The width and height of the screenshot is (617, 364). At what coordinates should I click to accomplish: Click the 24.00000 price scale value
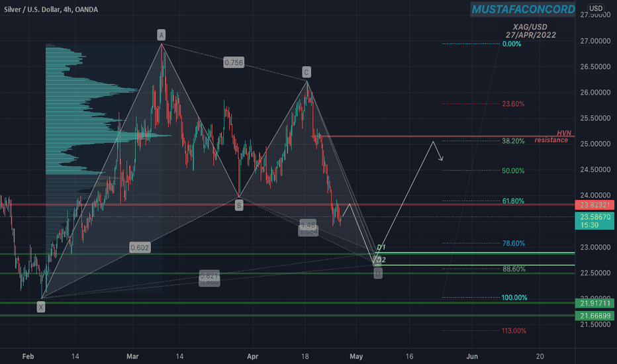pos(595,195)
